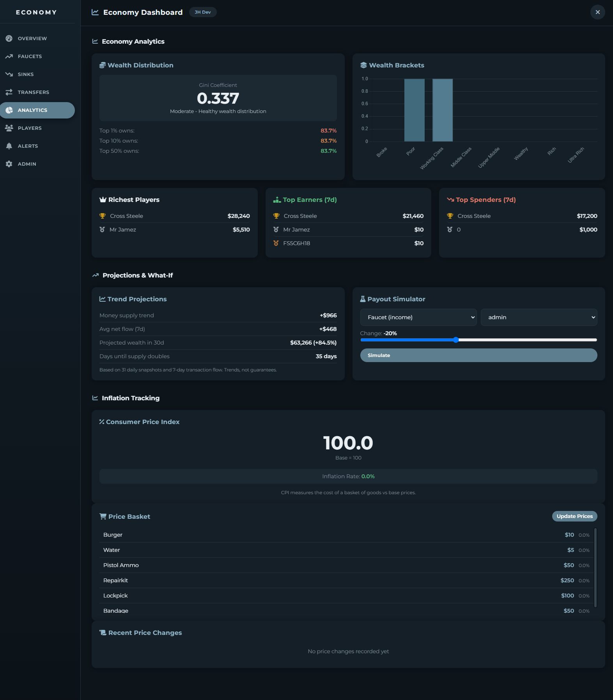
Task: Click the Simulate button
Action: tap(478, 355)
